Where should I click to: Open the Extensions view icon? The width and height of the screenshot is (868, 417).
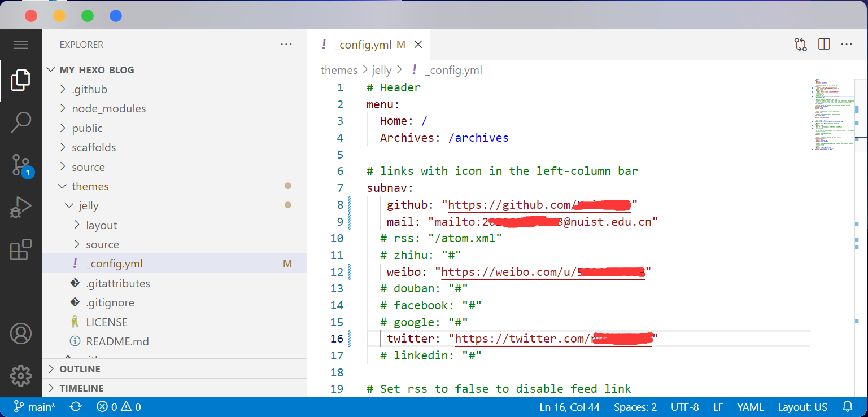pos(20,249)
